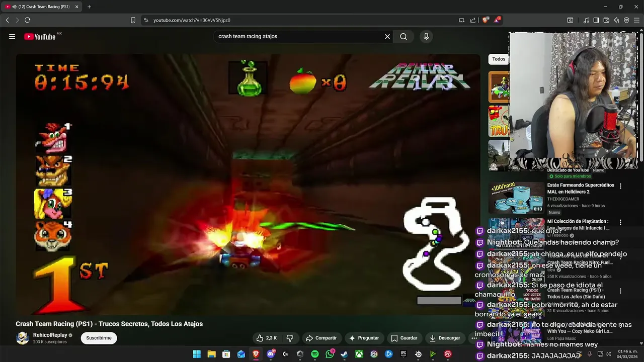
Task: Reload the page with the refresh icon
Action: (x=27, y=20)
